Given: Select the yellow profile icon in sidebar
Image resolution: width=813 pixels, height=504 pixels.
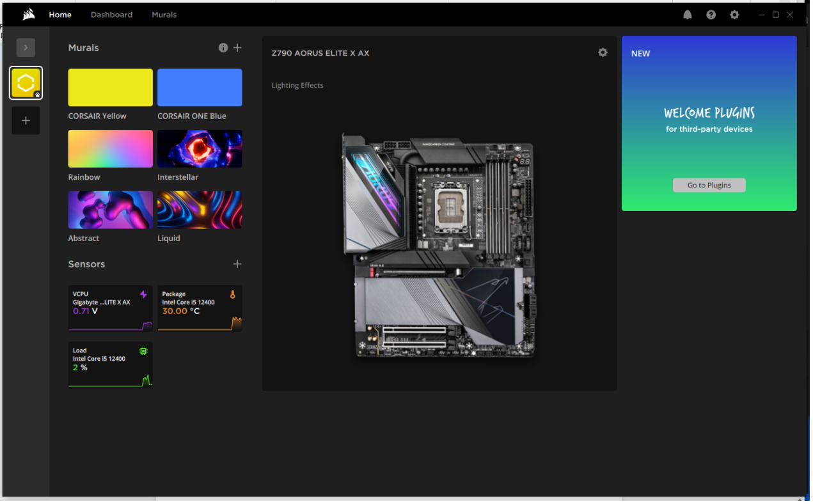Looking at the screenshot, I should click(x=26, y=83).
